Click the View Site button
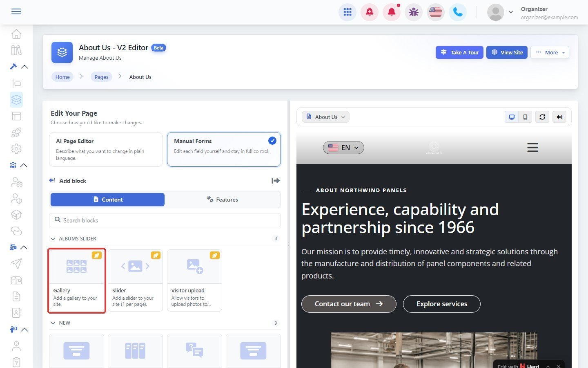Image resolution: width=588 pixels, height=368 pixels. pos(507,52)
